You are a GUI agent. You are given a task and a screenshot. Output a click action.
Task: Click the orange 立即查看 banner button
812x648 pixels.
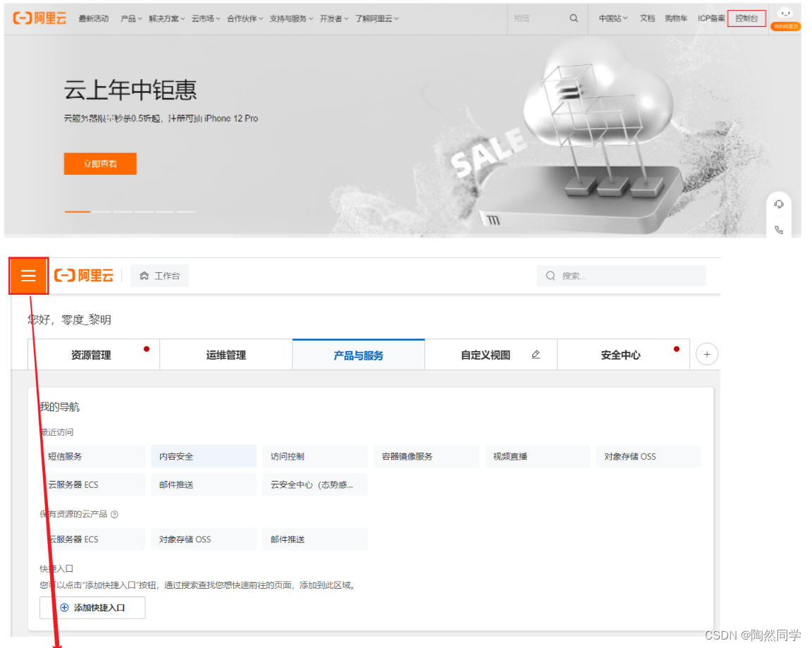pyautogui.click(x=101, y=164)
